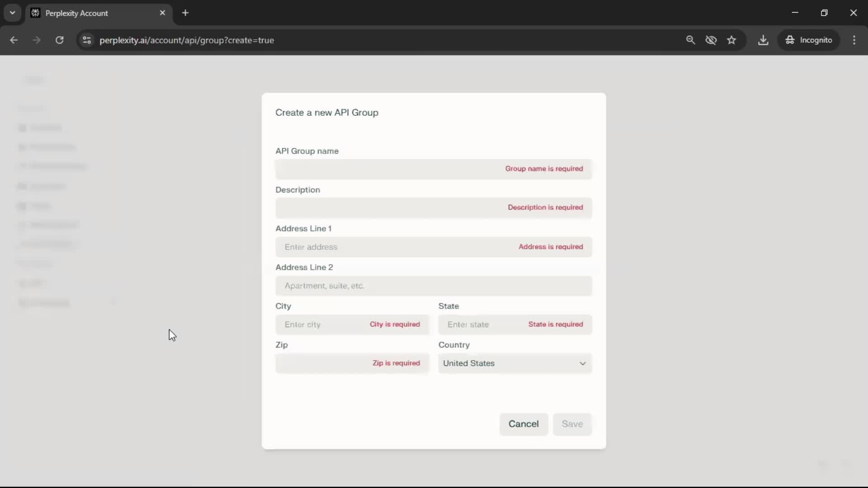The image size is (868, 488).
Task: Open the site information icon in address bar
Action: 87,40
